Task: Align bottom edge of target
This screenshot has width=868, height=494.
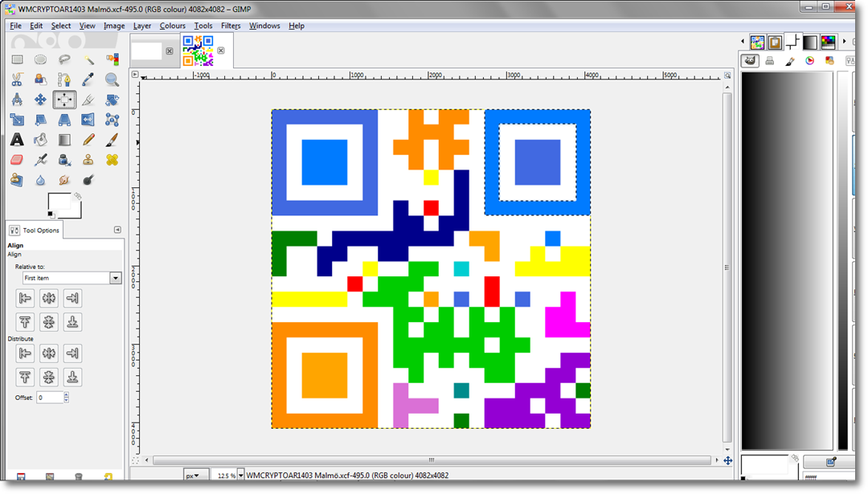Action: pos(72,322)
